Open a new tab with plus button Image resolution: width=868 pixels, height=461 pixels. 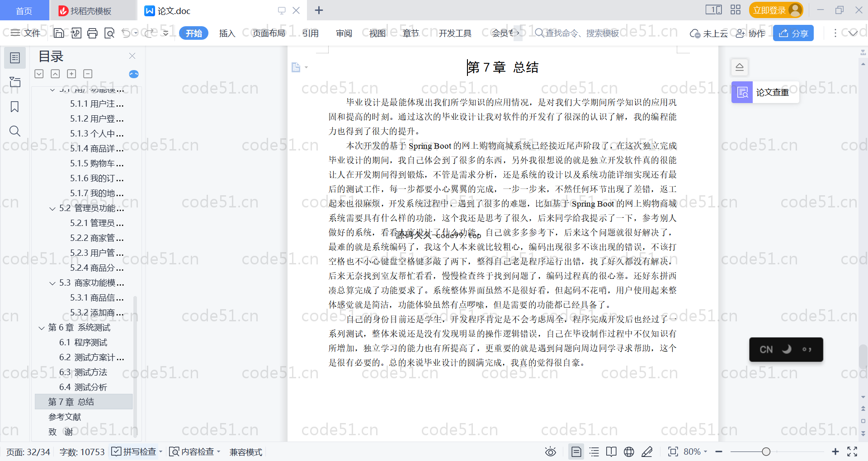pyautogui.click(x=319, y=10)
